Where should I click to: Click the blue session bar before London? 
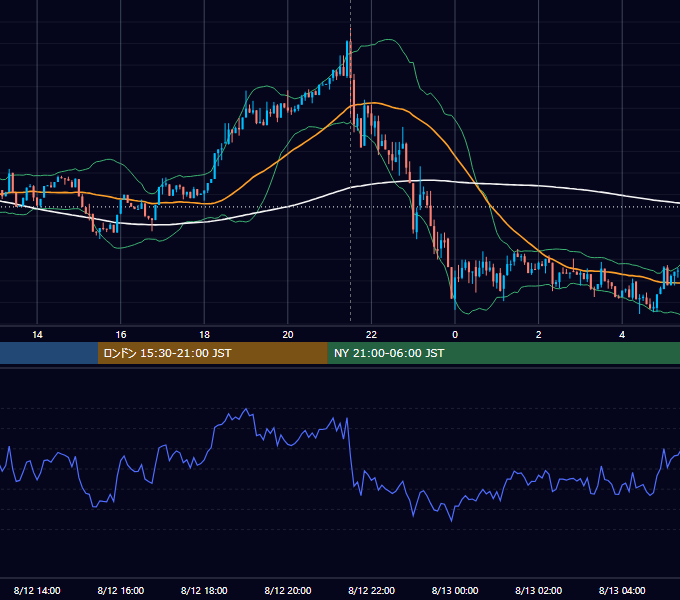[49, 353]
